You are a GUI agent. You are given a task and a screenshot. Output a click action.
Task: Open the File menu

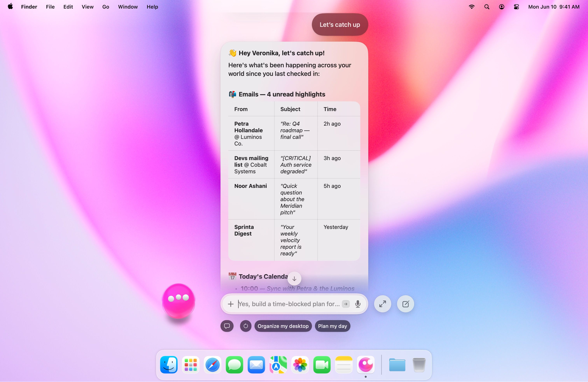tap(50, 7)
